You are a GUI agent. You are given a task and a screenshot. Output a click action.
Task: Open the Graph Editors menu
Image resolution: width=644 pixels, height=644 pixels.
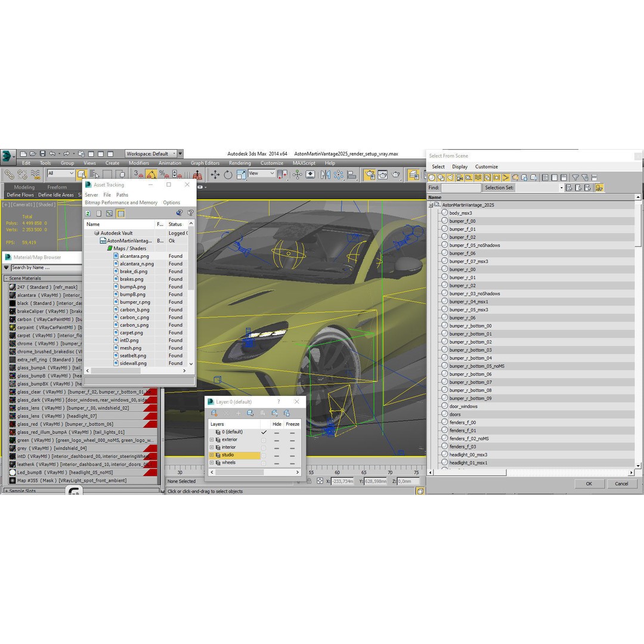click(x=205, y=163)
